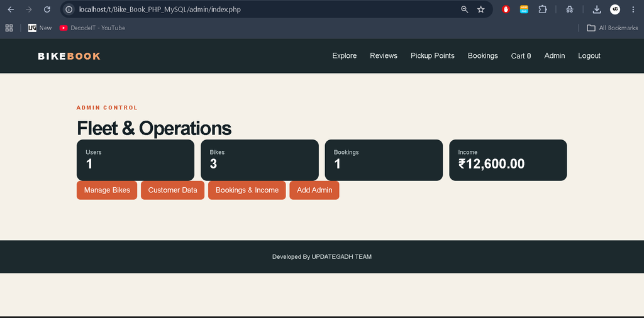
Task: Click Logout in the navbar
Action: (x=589, y=56)
